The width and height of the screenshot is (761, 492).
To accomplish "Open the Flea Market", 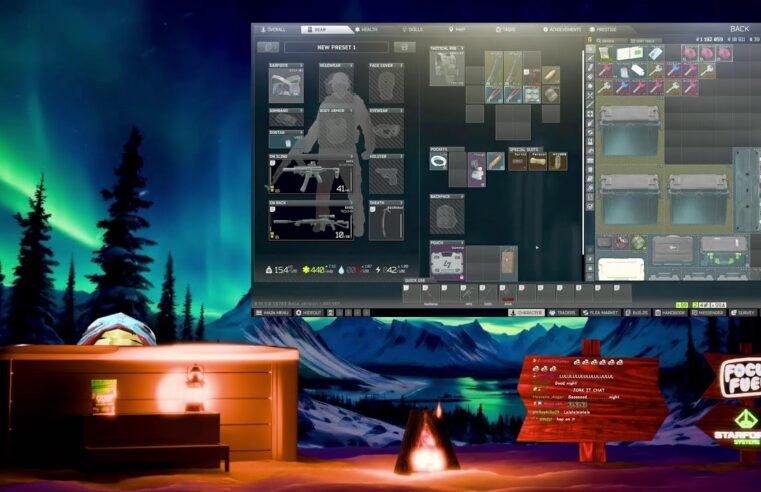I will [x=600, y=313].
